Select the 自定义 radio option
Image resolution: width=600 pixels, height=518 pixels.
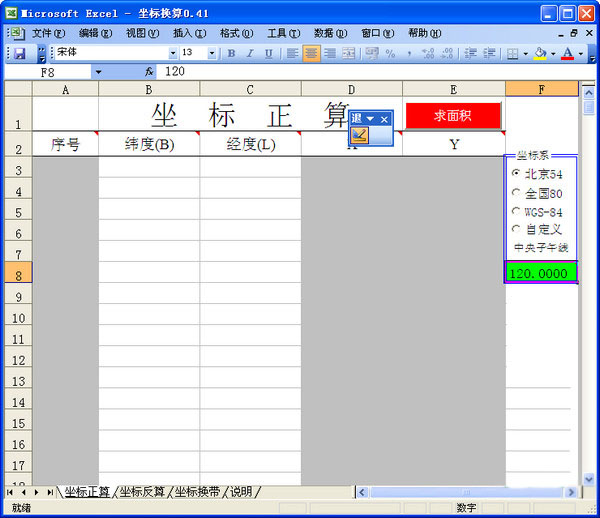point(516,229)
